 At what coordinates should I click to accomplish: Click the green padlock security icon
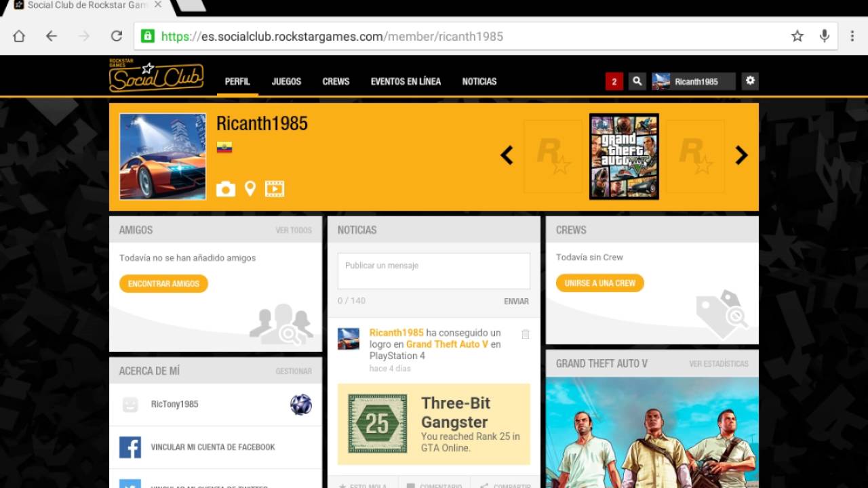pyautogui.click(x=147, y=36)
